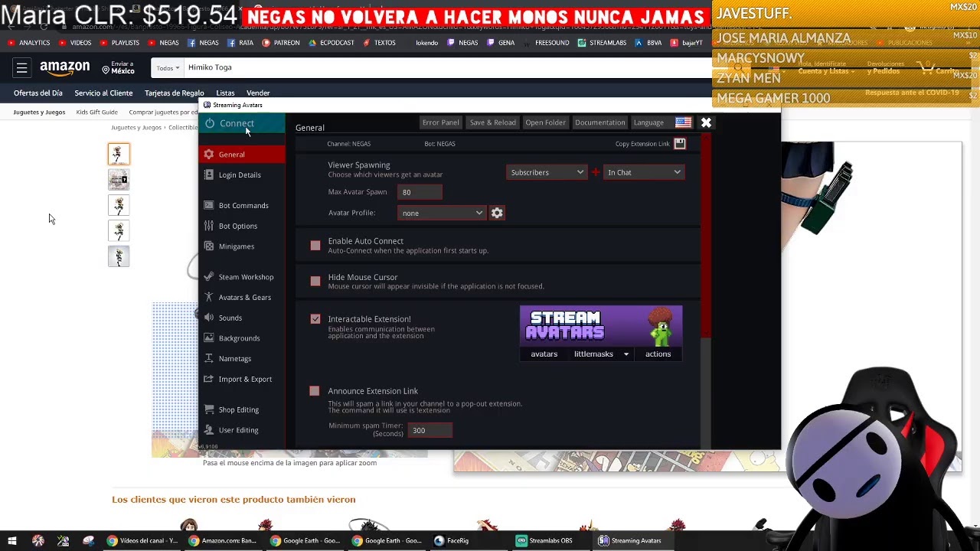Enable the Auto Connect checkbox
Screen dimensions: 980x551
coord(315,246)
